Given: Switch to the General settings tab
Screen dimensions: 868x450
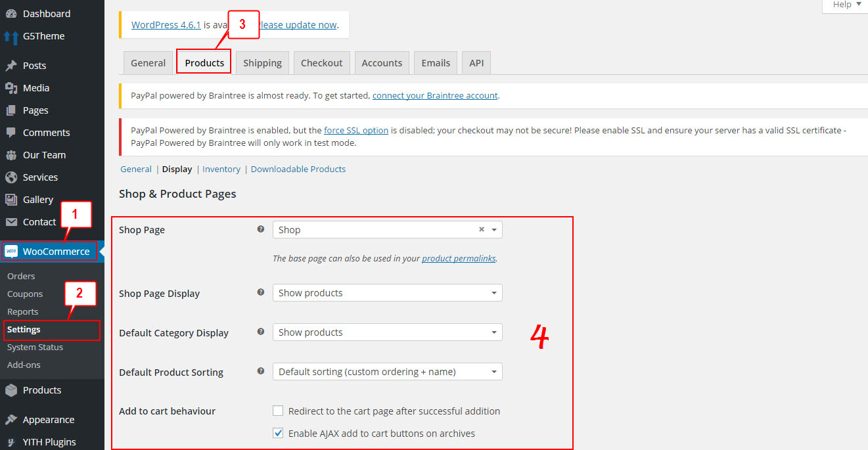Looking at the screenshot, I should 148,63.
